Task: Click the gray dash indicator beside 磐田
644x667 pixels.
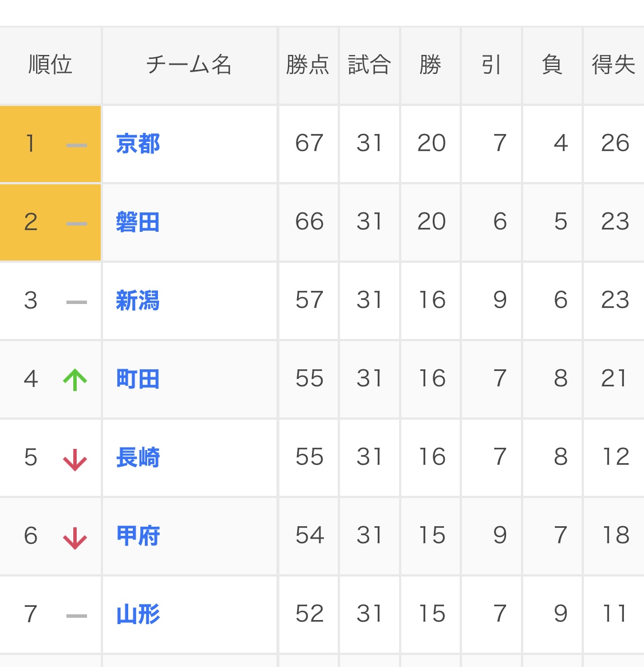Action: (x=77, y=224)
